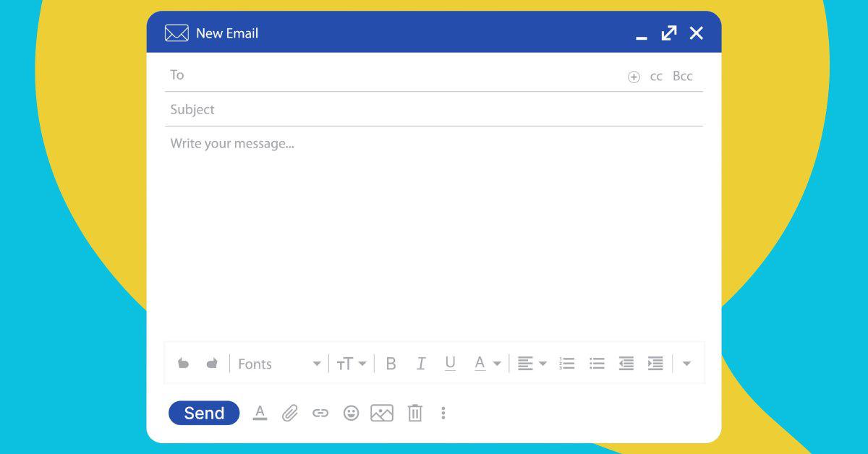Attach a file with paperclip icon

pos(290,414)
